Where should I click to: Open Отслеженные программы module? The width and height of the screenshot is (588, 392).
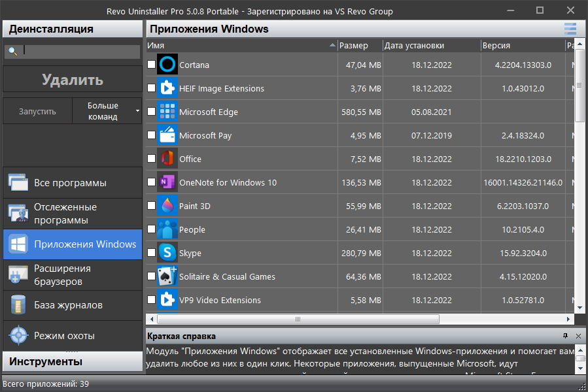click(x=73, y=214)
